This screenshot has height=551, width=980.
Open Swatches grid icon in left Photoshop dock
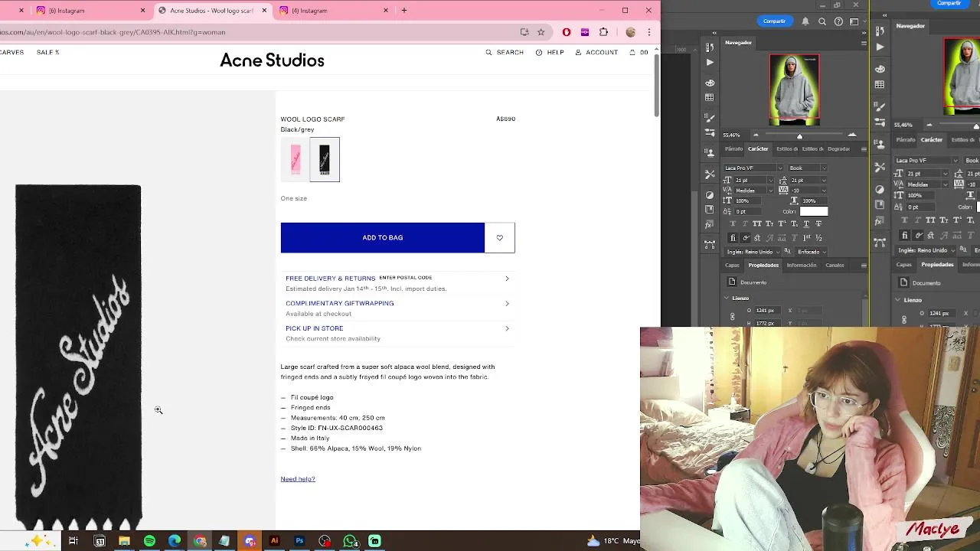pyautogui.click(x=710, y=97)
